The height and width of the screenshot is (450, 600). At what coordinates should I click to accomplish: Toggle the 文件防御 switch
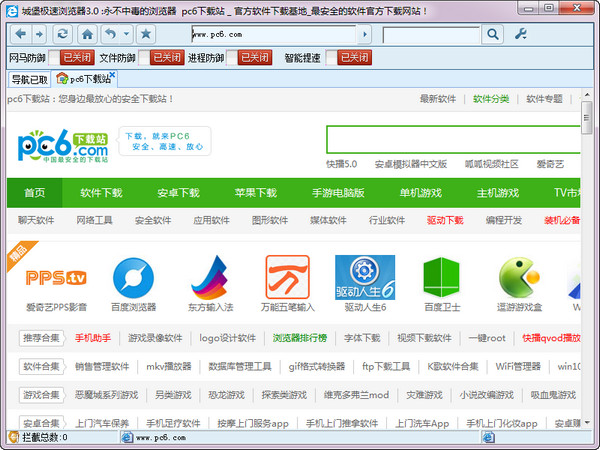click(x=161, y=58)
